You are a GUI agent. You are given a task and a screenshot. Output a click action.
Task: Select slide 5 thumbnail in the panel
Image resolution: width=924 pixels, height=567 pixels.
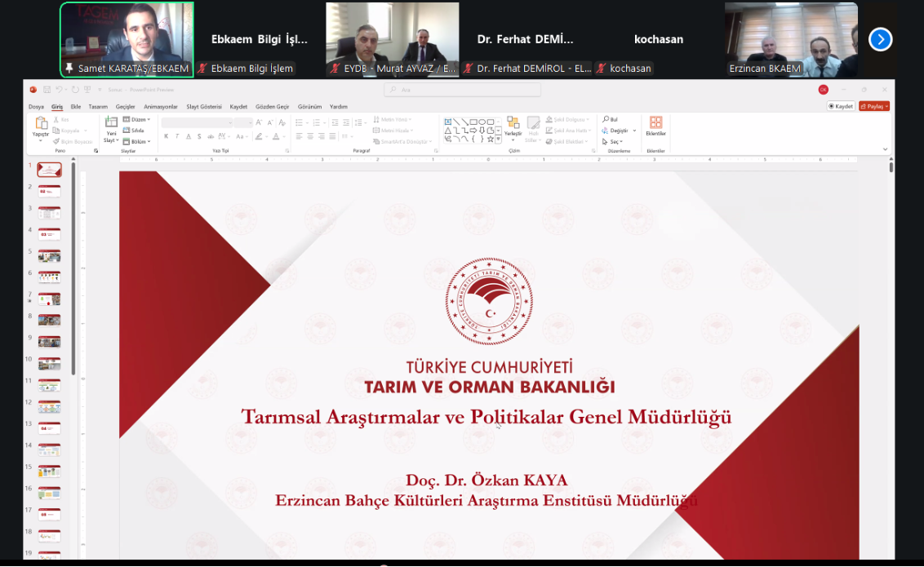click(49, 255)
